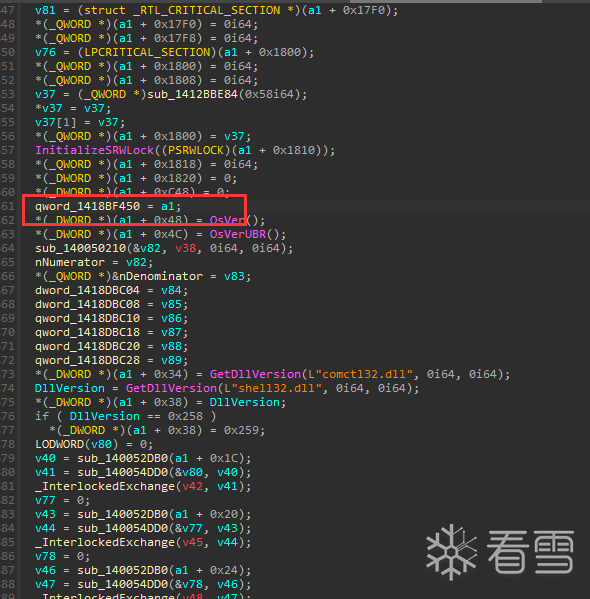Select the _RTL_CRITICAL_SECTION struct name
This screenshot has width=590, height=599.
click(x=207, y=10)
